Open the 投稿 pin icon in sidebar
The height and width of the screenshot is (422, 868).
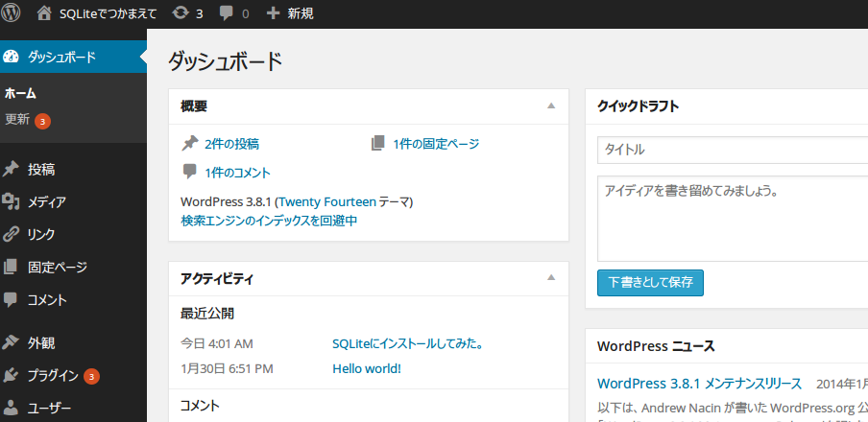[12, 170]
